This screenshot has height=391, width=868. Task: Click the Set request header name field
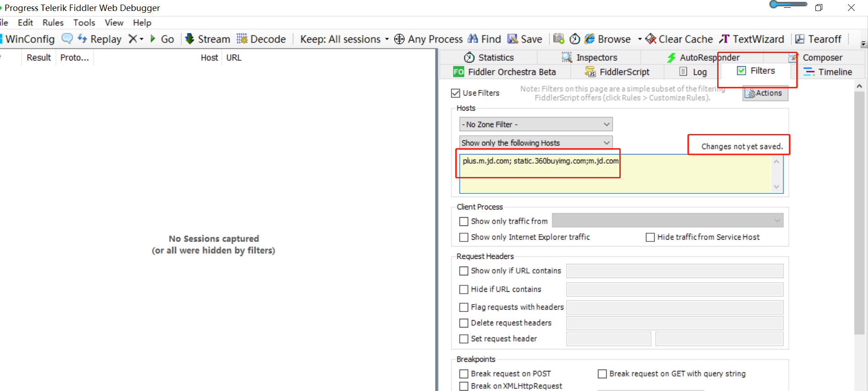coord(608,339)
